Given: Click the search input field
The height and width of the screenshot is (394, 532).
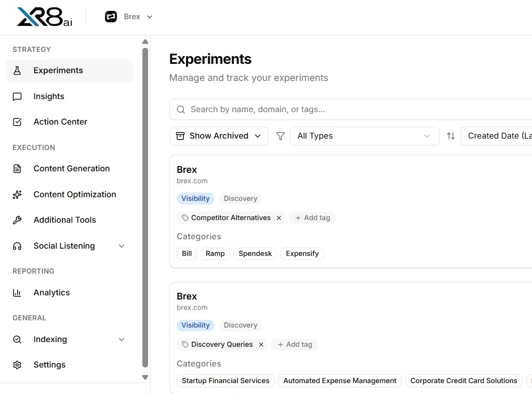Looking at the screenshot, I should [x=312, y=109].
